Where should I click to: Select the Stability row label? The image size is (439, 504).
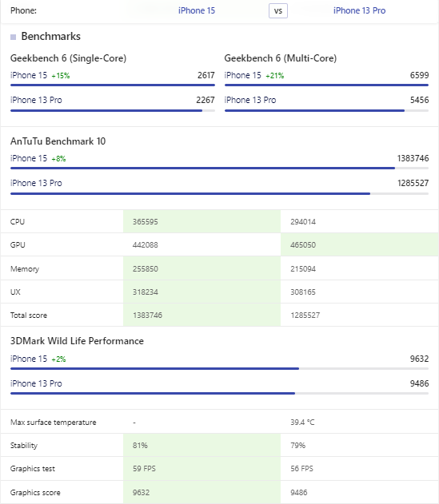point(24,446)
